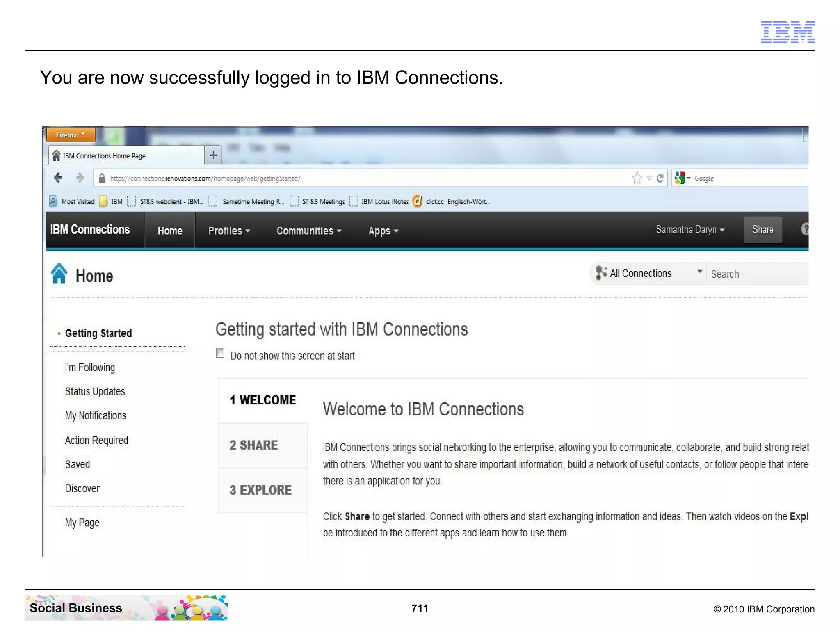
Task: Open the Google search engine selector
Action: (x=682, y=178)
